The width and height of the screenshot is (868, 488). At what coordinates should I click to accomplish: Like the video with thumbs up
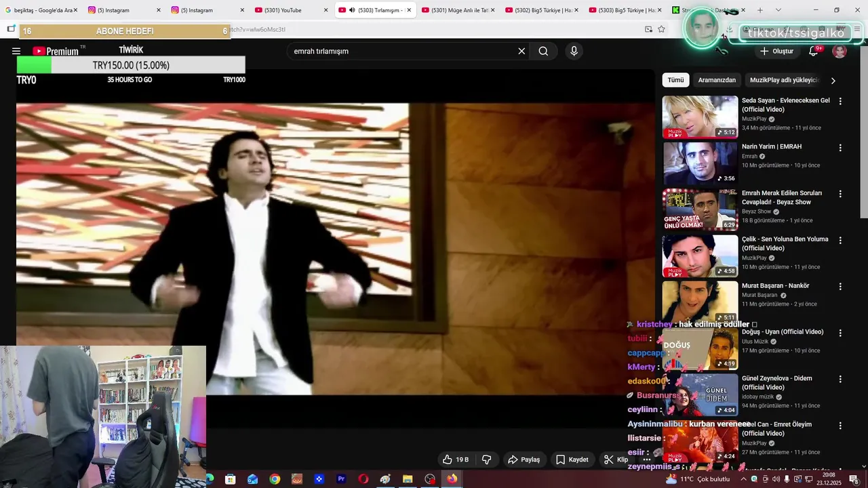point(456,460)
